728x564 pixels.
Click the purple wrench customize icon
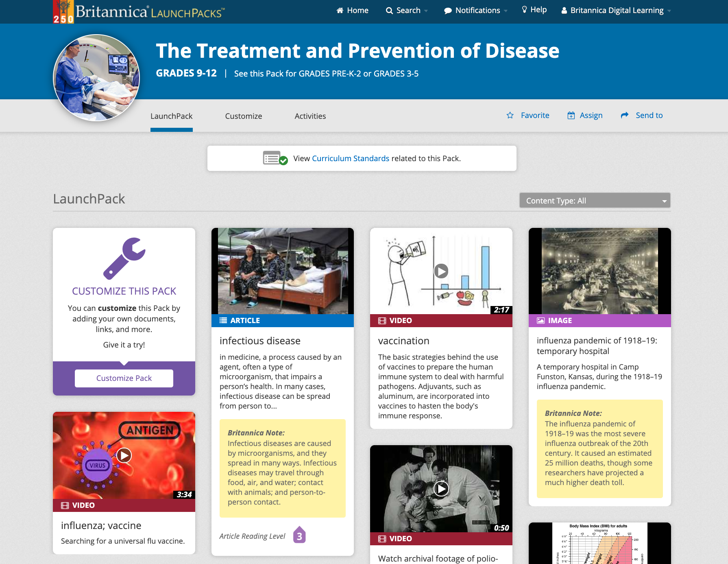(124, 258)
